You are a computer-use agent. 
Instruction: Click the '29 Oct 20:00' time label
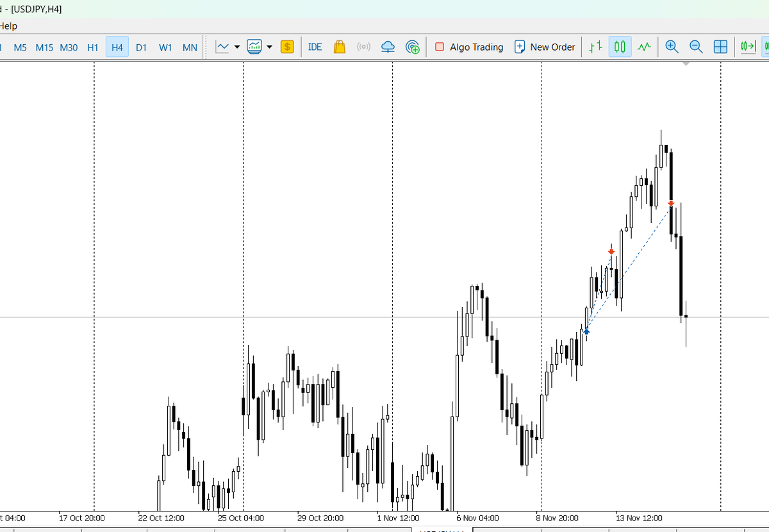320,518
